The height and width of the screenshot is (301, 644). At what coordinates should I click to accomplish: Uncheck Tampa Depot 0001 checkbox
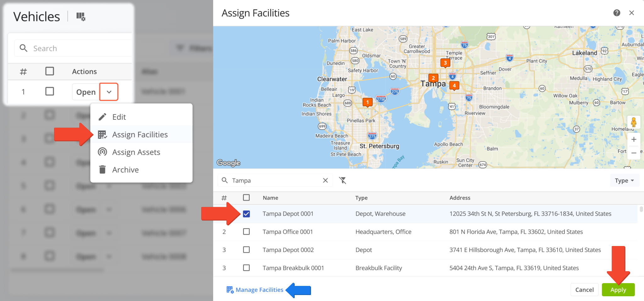(x=246, y=214)
